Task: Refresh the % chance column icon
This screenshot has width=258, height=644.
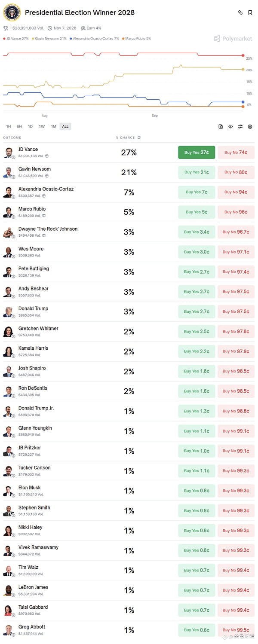Action: pyautogui.click(x=139, y=137)
